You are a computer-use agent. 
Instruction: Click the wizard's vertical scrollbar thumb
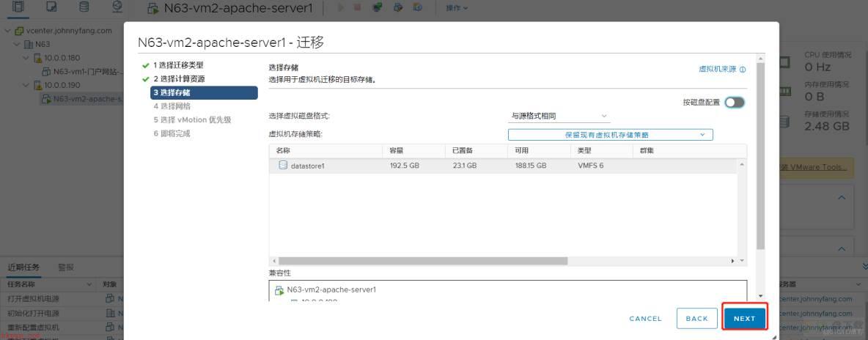point(761,155)
